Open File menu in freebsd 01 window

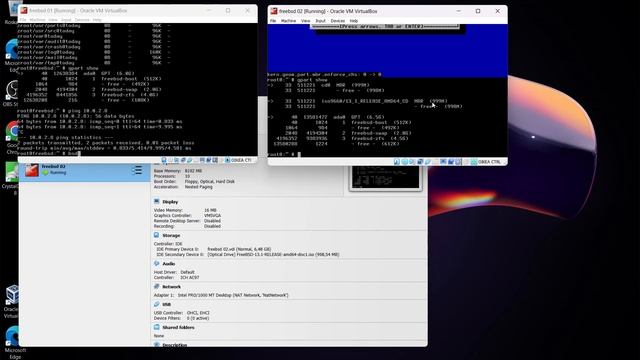[x=23, y=20]
